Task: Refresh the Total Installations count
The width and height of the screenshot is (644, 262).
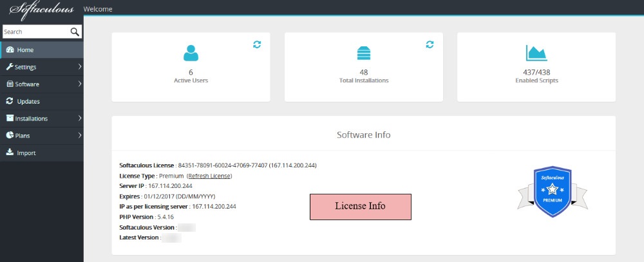Action: point(430,44)
